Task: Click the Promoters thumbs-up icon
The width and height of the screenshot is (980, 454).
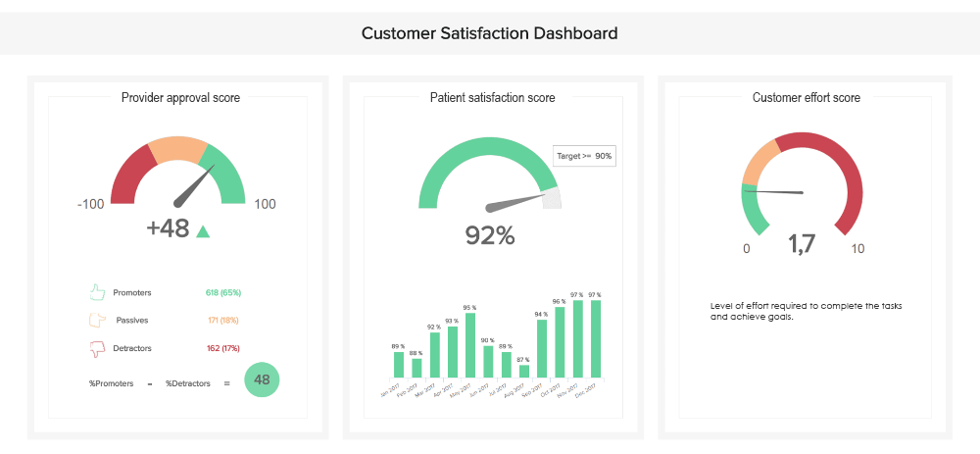Action: 97,292
